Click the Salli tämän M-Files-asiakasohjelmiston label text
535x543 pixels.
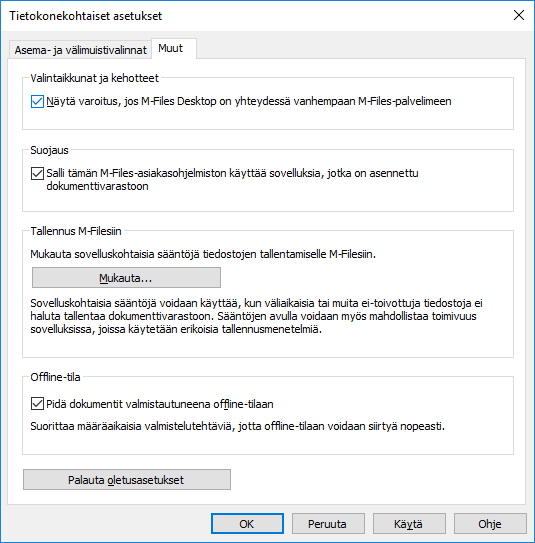tap(232, 179)
